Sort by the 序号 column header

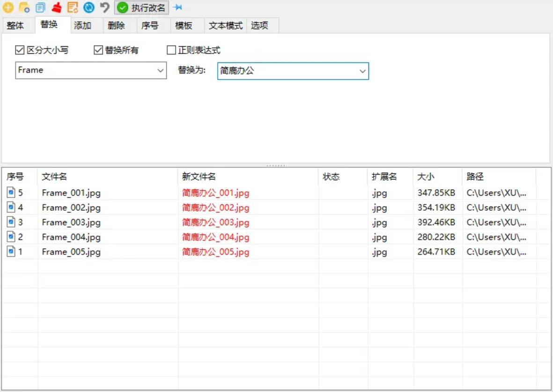click(20, 177)
